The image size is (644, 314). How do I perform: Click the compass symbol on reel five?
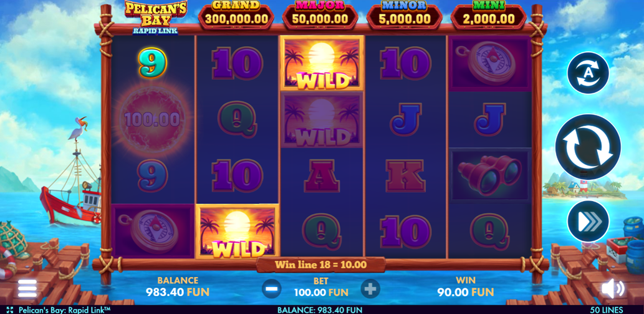coord(490,63)
